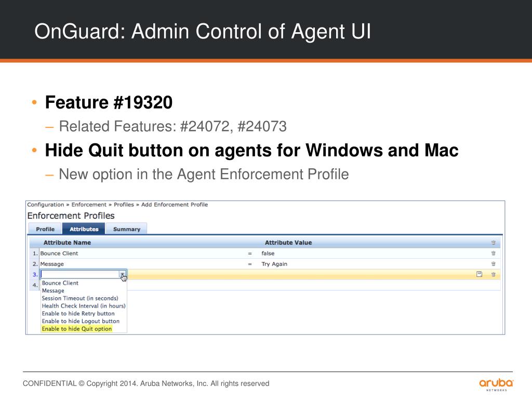Click the Profiles breadcrumb link
Screen dimensions: 532x399
click(x=124, y=205)
